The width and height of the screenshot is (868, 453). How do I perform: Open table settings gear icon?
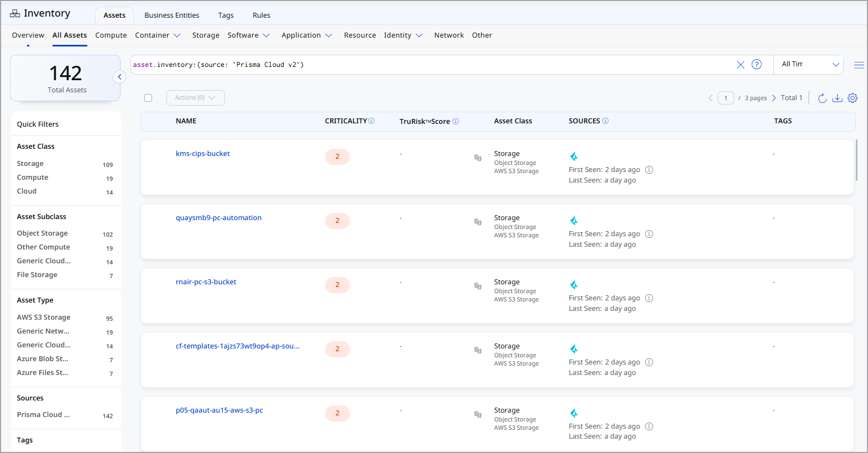(853, 98)
